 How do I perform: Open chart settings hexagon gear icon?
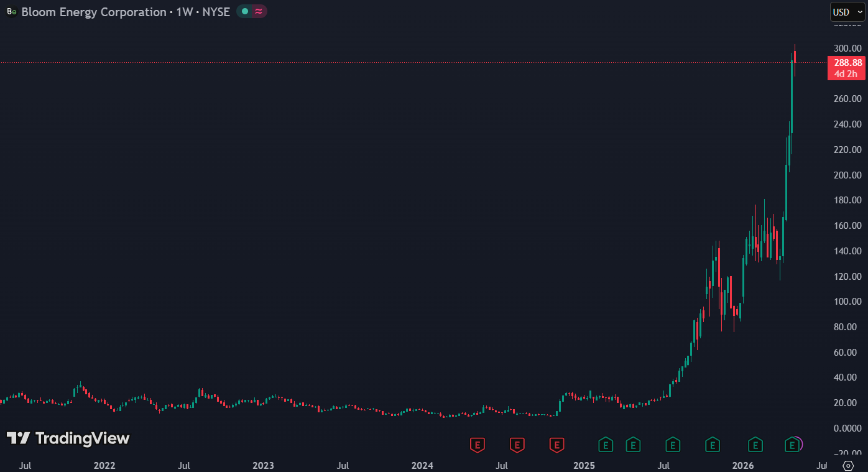point(848,466)
